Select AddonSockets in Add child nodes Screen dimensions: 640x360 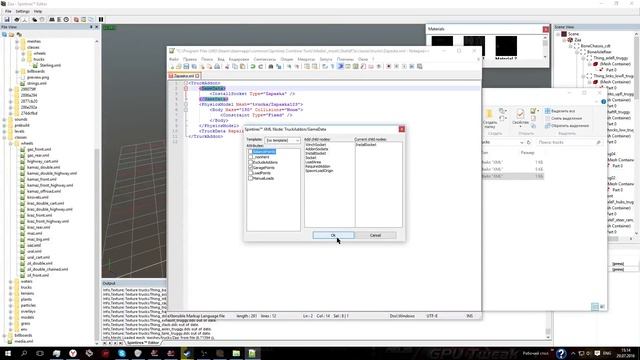pyautogui.click(x=316, y=149)
